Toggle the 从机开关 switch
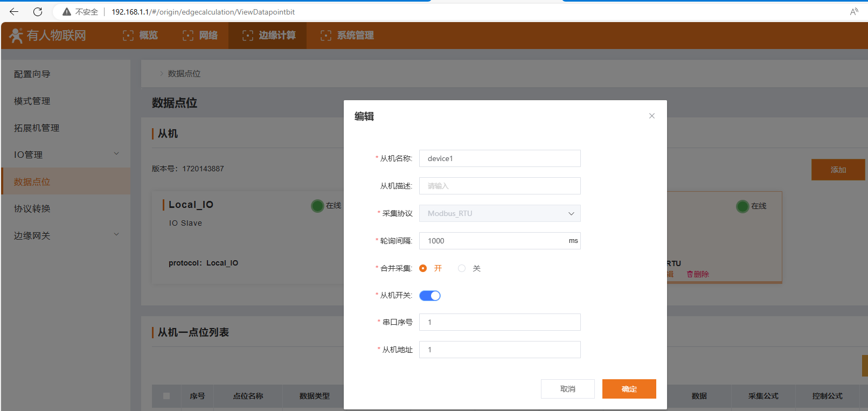This screenshot has height=411, width=868. coord(430,296)
